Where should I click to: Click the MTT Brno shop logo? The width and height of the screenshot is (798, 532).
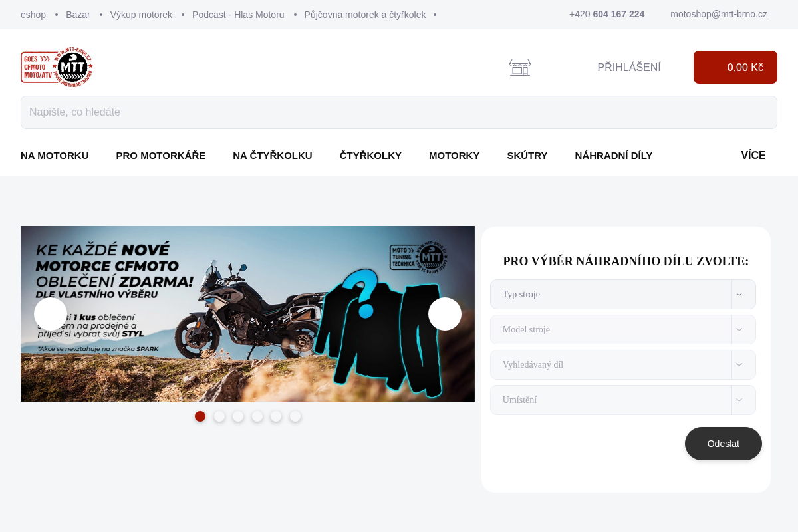click(57, 66)
